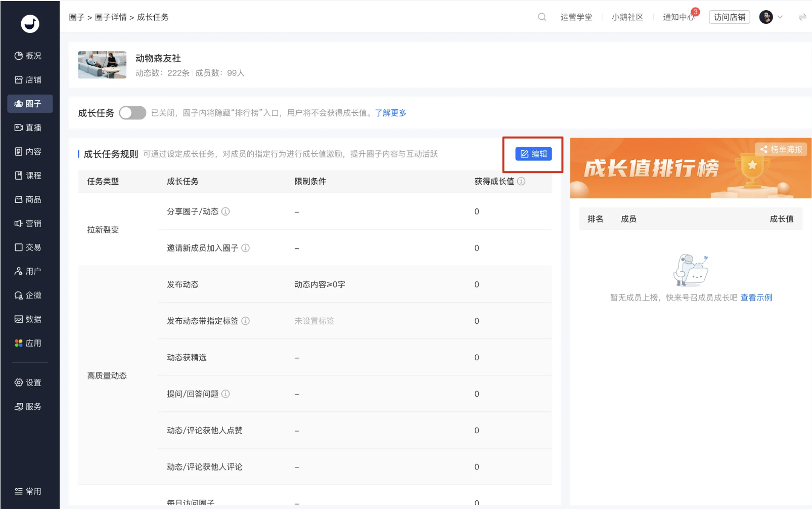
Task: Go to the 店铺 store section
Action: [x=28, y=80]
